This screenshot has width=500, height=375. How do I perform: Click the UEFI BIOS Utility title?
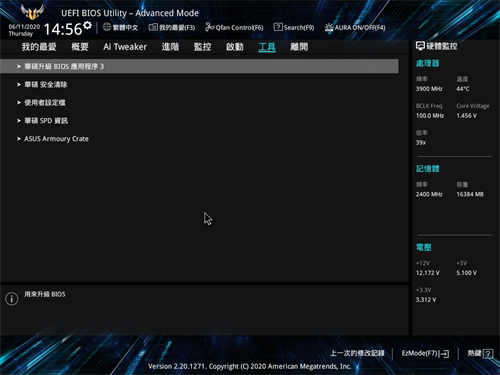[x=130, y=13]
